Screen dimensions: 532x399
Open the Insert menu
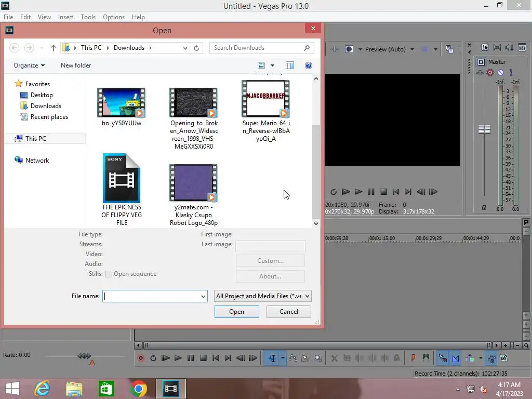65,17
